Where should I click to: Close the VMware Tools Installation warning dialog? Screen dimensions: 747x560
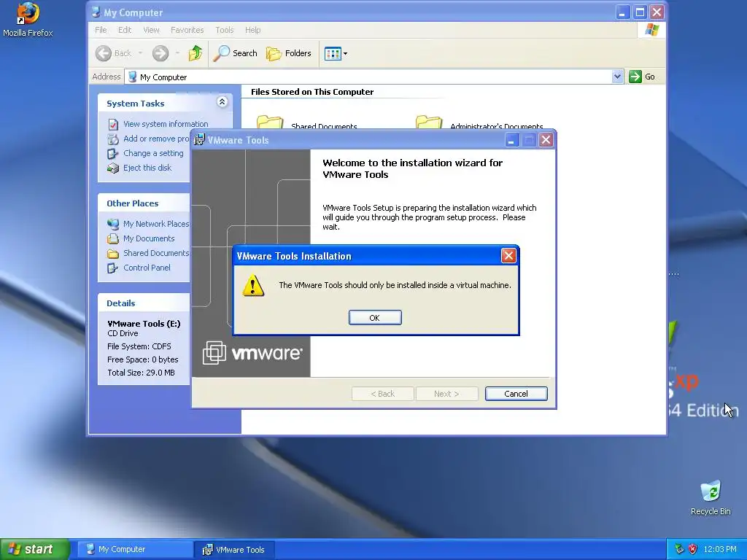[508, 256]
